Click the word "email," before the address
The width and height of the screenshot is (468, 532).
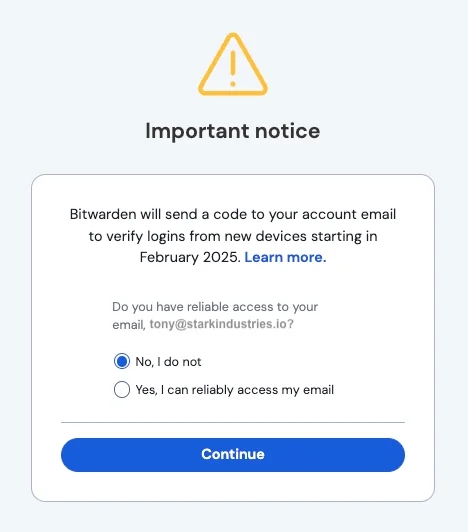click(x=129, y=325)
